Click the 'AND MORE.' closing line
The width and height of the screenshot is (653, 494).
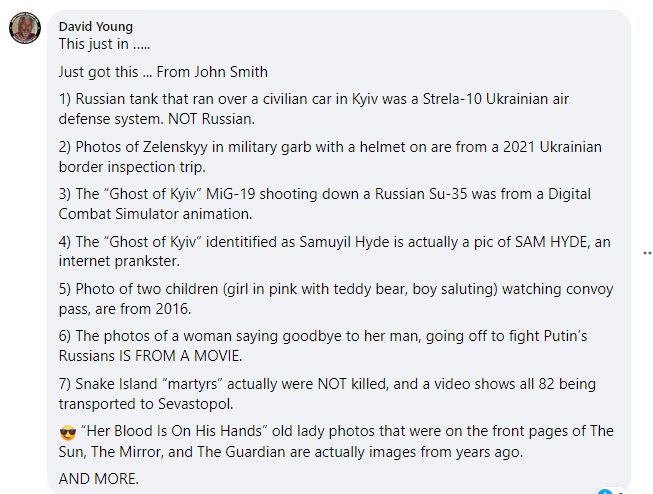(x=98, y=479)
